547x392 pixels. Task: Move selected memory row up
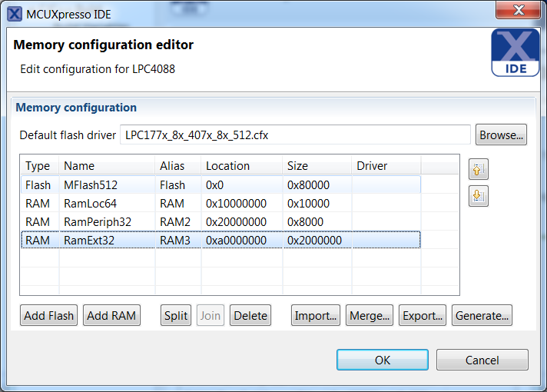click(x=479, y=169)
